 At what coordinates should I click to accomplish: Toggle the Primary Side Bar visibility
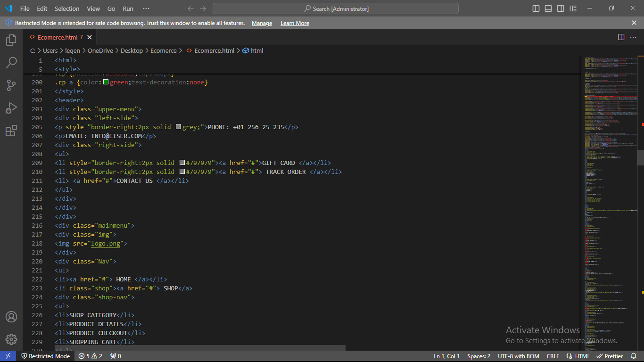tap(535, 8)
